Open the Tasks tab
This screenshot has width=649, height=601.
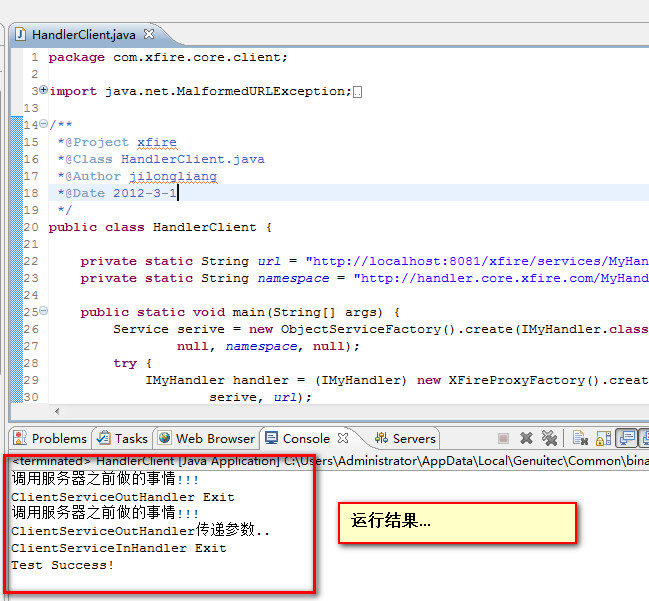pyautogui.click(x=123, y=438)
